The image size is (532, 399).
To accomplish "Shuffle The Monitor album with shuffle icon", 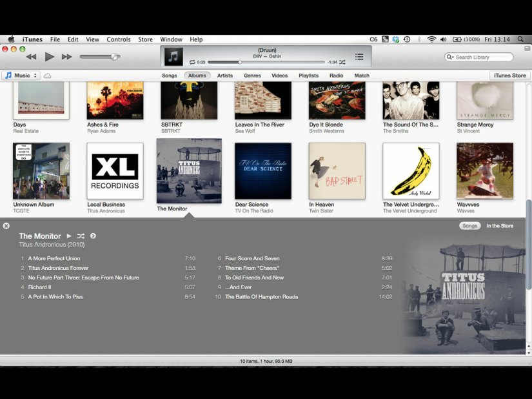I will click(x=81, y=236).
